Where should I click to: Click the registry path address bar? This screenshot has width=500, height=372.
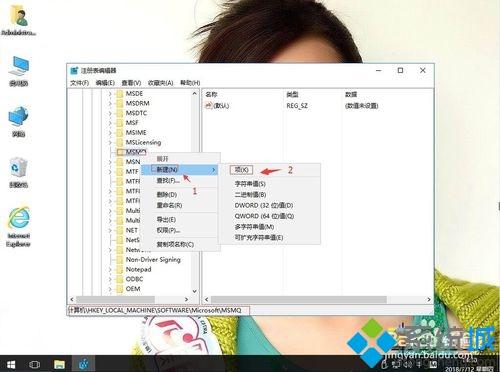(159, 310)
